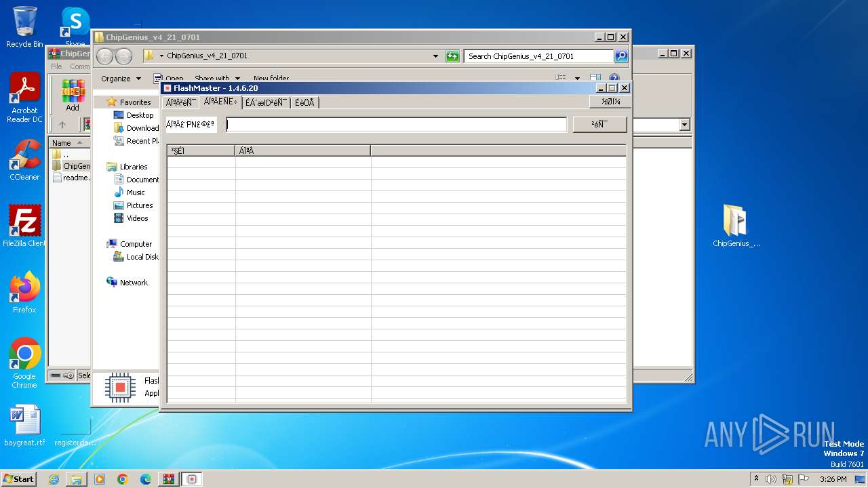This screenshot has width=868, height=488.
Task: Select Documents library in sidebar
Action: point(136,180)
